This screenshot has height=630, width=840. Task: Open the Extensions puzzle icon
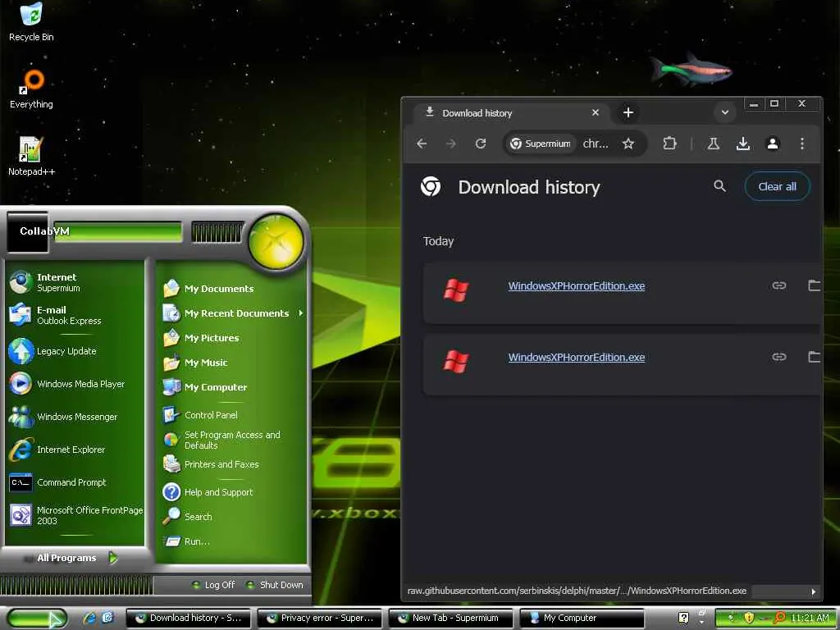[669, 144]
